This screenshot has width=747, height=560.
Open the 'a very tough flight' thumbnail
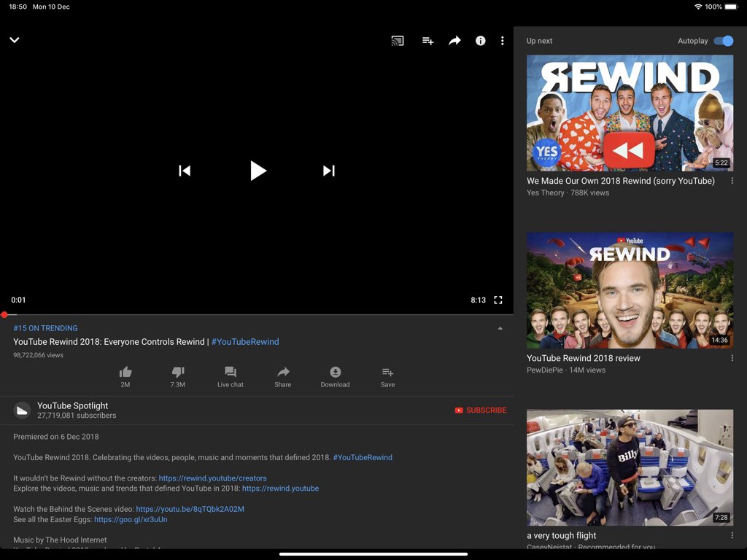tap(630, 467)
